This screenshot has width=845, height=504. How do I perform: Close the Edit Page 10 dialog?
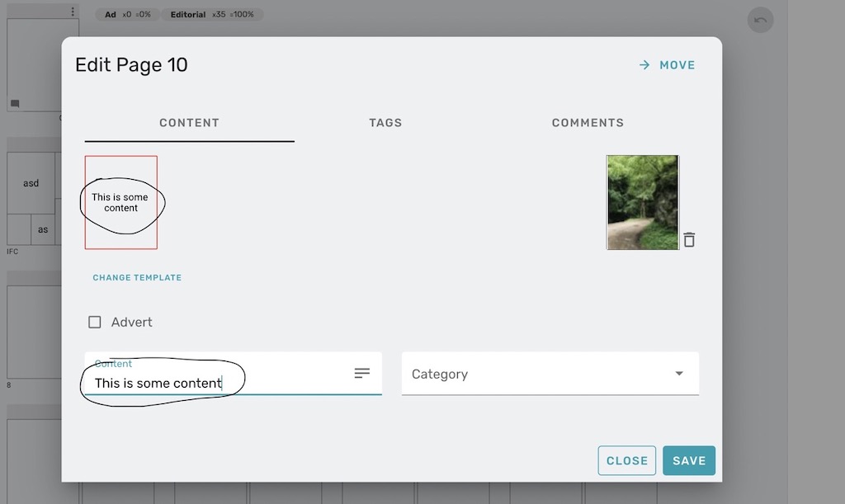(x=626, y=460)
